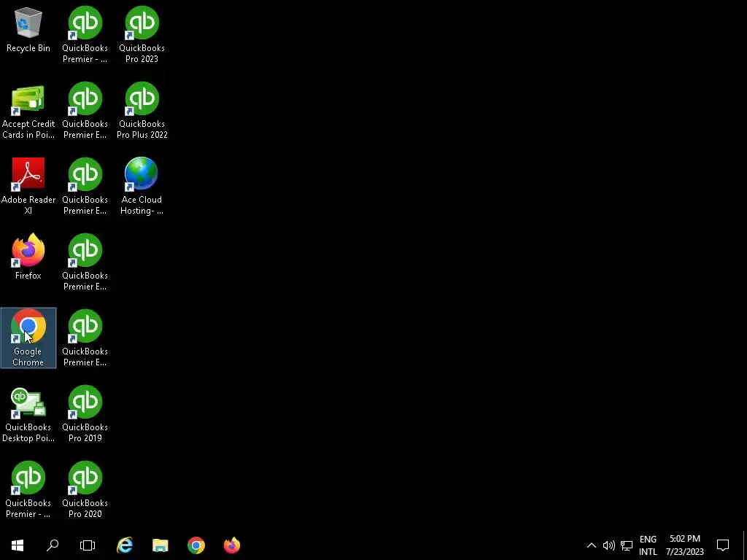Launch QuickBooks Pro 2019 shortcut
This screenshot has height=560, width=747.
pos(85,414)
